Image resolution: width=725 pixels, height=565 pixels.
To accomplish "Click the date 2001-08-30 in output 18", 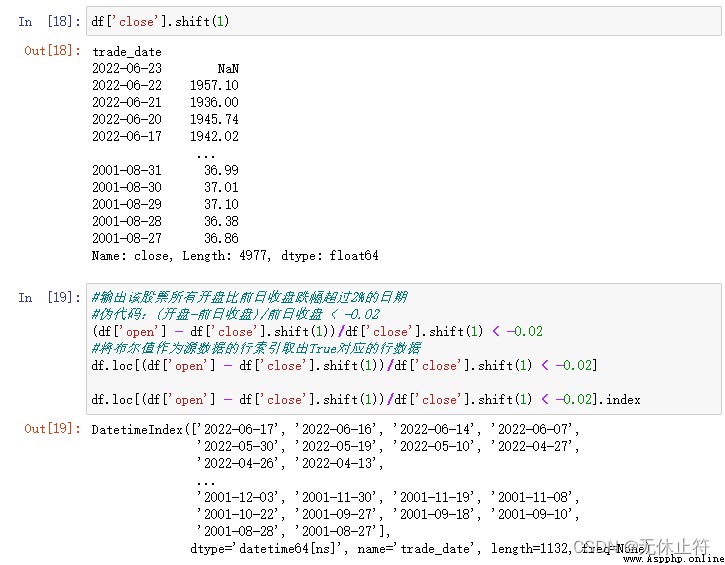I will (x=127, y=187).
